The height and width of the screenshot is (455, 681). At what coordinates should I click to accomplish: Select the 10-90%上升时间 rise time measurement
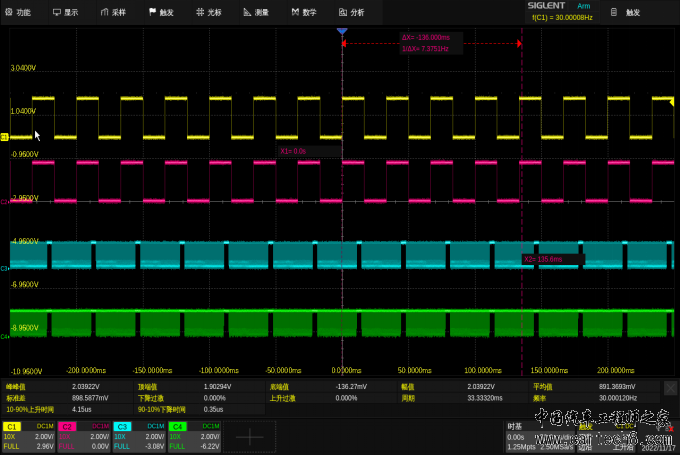point(30,409)
